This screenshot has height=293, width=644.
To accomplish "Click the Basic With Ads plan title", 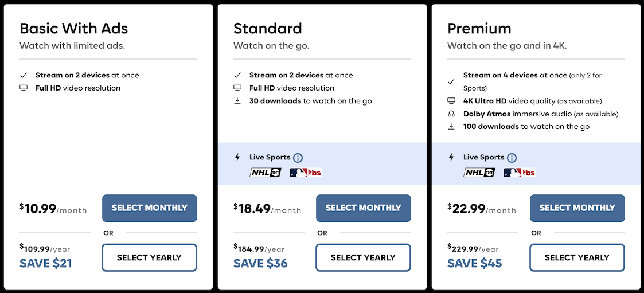I will pyautogui.click(x=74, y=28).
